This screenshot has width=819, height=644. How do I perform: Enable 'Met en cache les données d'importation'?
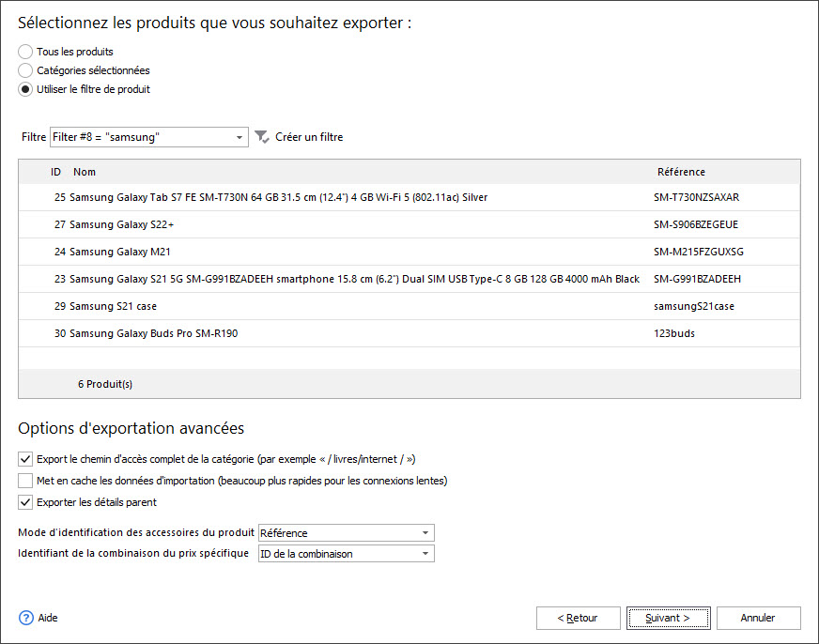[x=25, y=481]
